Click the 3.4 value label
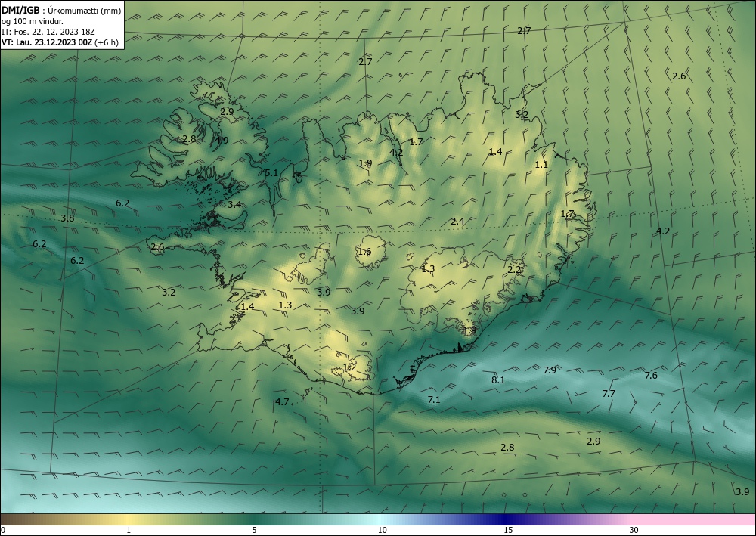 (x=234, y=205)
